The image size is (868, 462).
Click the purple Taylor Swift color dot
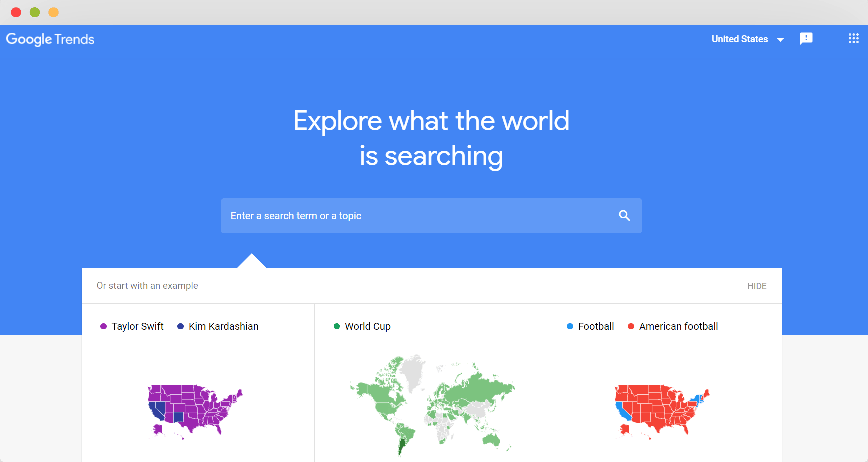103,326
